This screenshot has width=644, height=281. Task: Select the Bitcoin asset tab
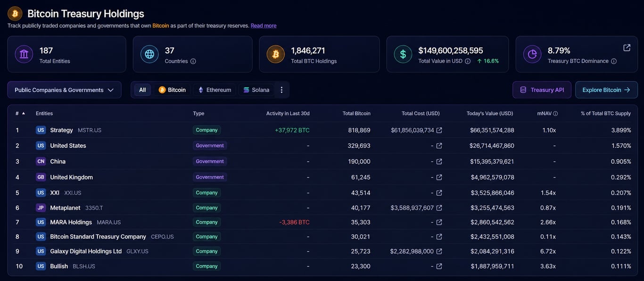coord(172,90)
